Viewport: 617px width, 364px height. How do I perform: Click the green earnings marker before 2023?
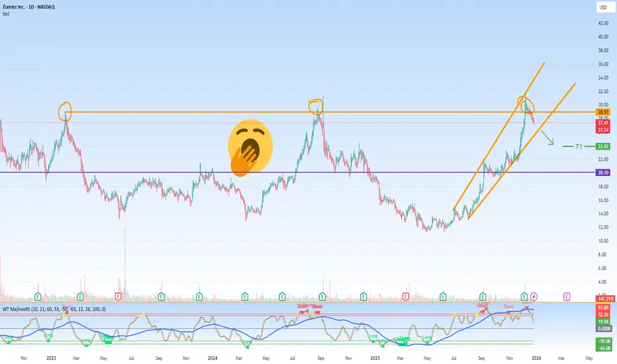tap(38, 296)
